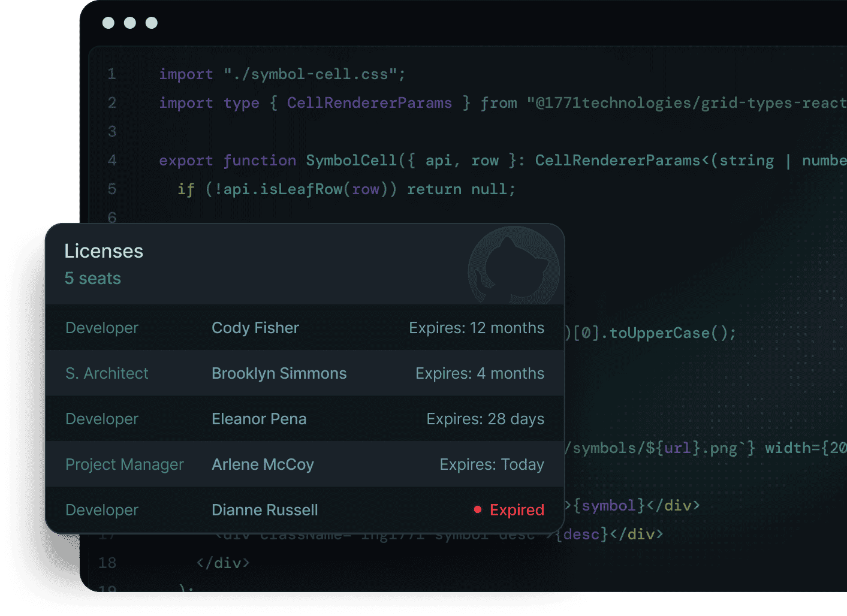Click line number 4 in code gutter
This screenshot has width=847, height=616.
(112, 161)
